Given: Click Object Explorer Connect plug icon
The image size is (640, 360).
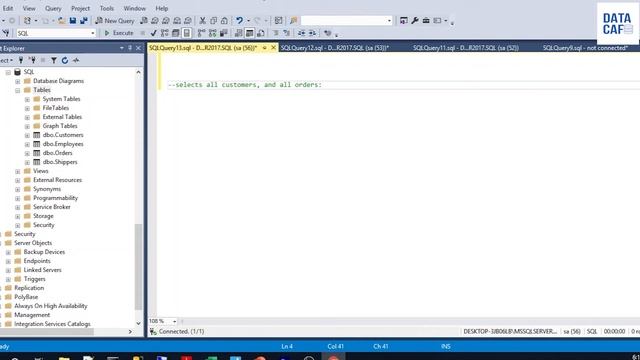Looking at the screenshot, I should point(21,60).
